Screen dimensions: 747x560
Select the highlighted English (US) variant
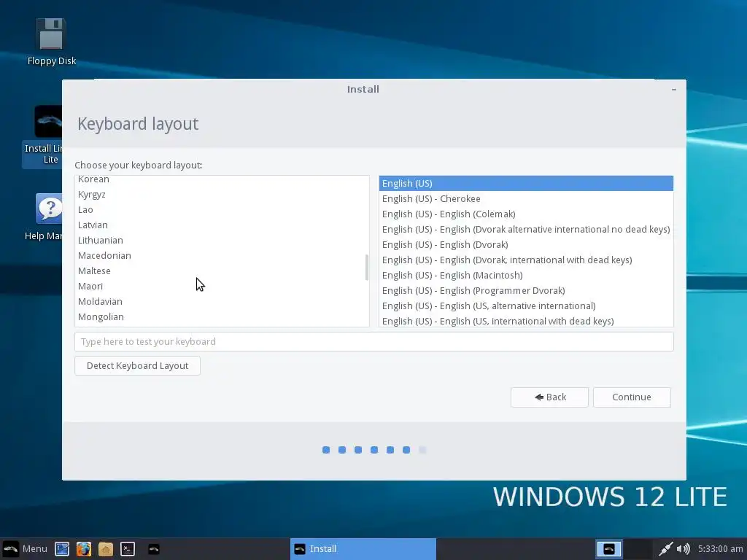[526, 183]
